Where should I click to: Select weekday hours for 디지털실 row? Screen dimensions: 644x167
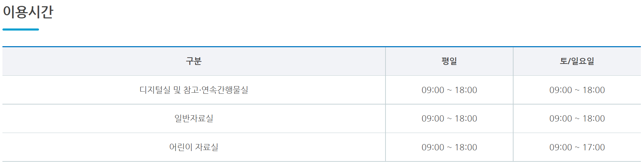pos(449,90)
